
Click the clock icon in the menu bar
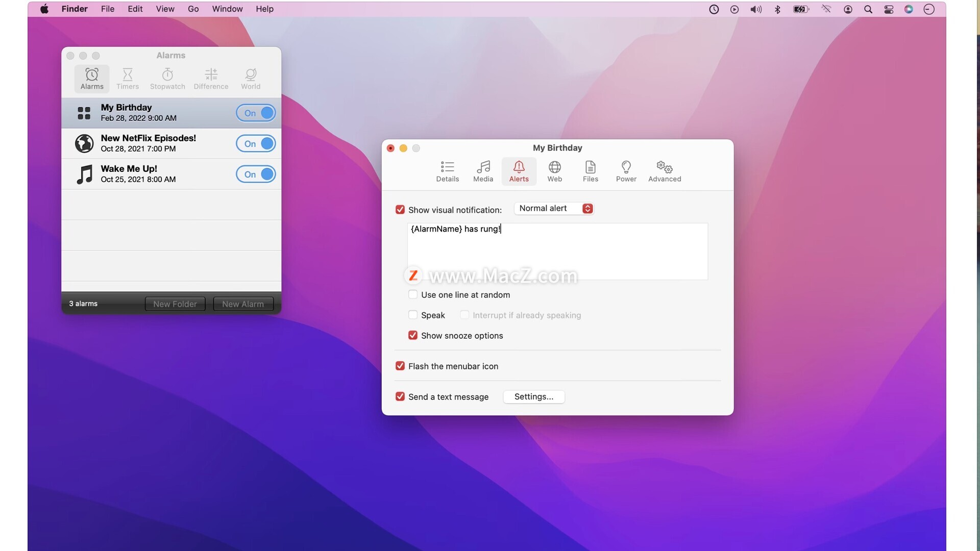(x=714, y=9)
